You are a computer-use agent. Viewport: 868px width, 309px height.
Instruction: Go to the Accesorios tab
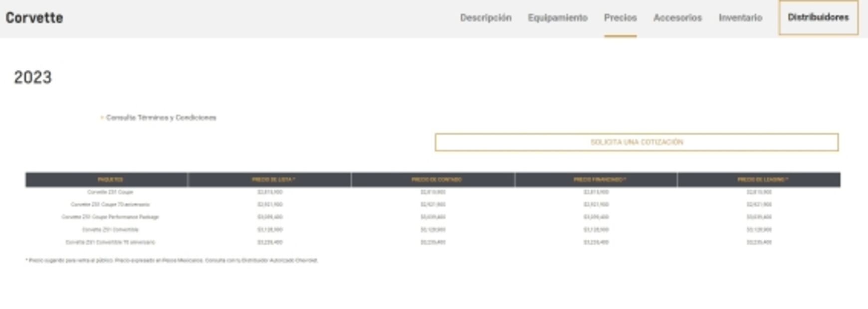(x=677, y=18)
